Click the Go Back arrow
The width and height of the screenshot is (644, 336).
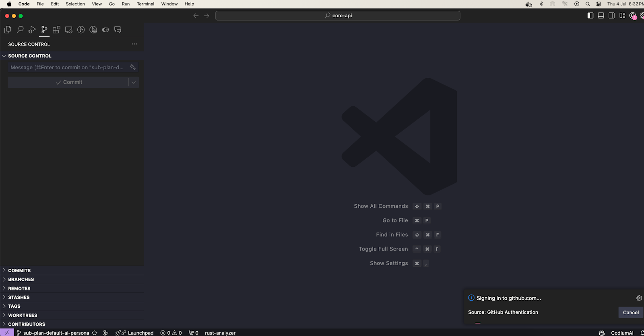pyautogui.click(x=196, y=16)
